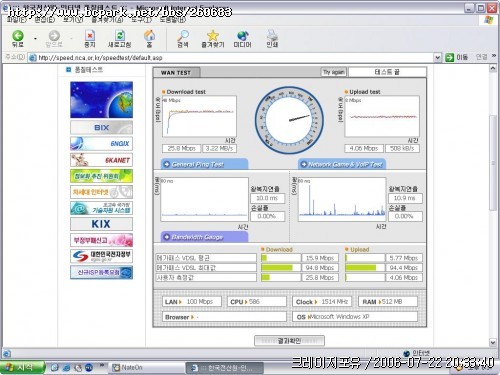Open the technical support system @ banner

coord(101,208)
